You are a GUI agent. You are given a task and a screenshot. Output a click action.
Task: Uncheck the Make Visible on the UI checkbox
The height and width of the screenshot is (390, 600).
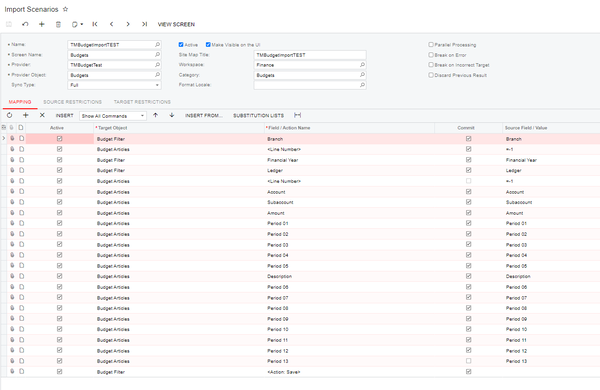coord(208,44)
